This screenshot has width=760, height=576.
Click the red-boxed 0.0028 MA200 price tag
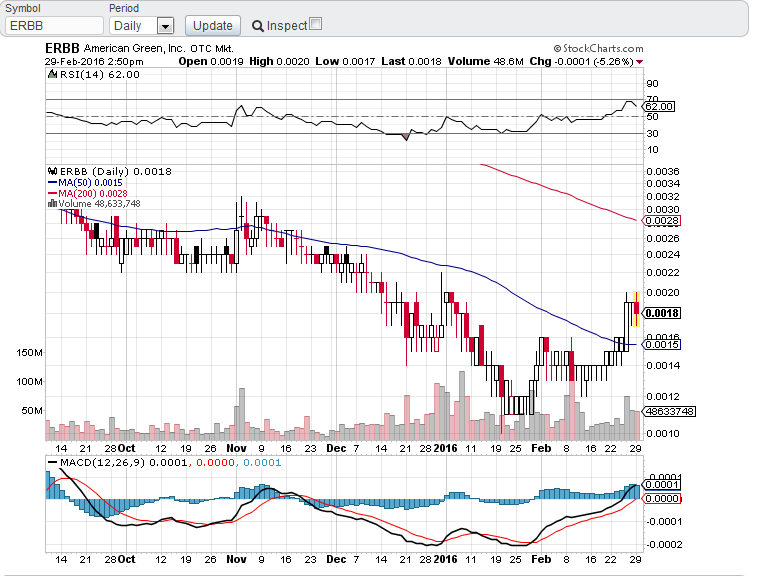click(661, 221)
